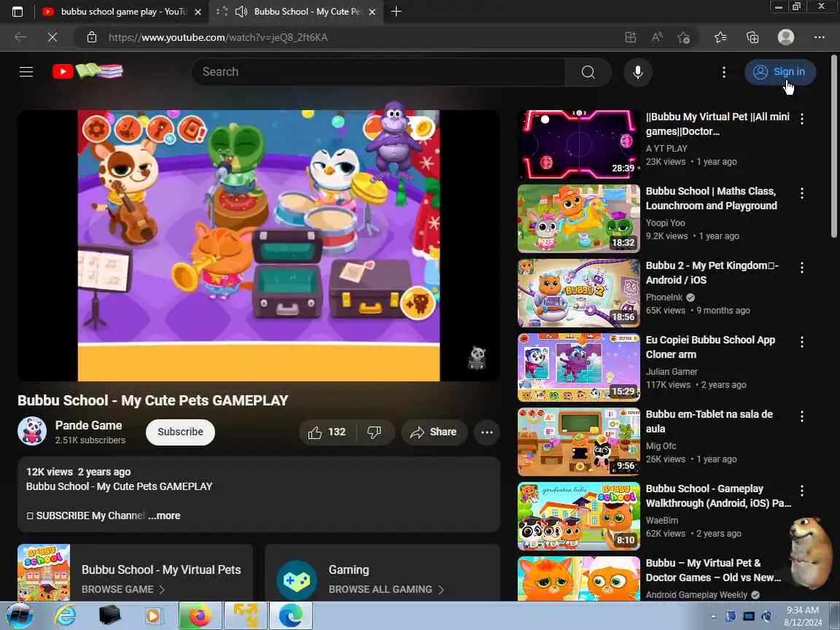
Task: Open the Favorites list
Action: [720, 37]
